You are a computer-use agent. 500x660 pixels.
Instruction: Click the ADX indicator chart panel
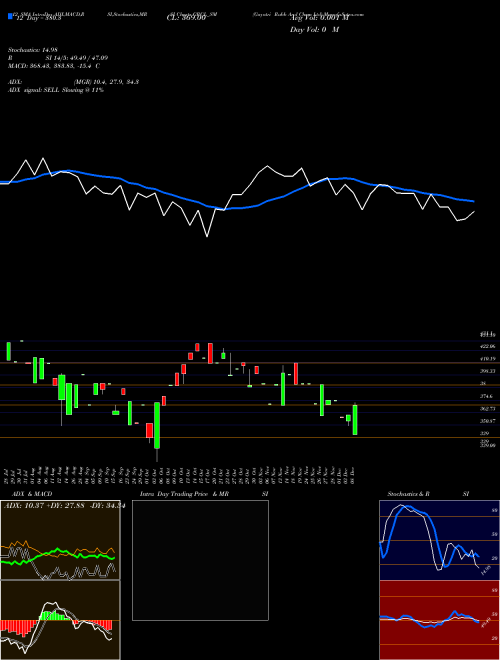tap(60, 540)
